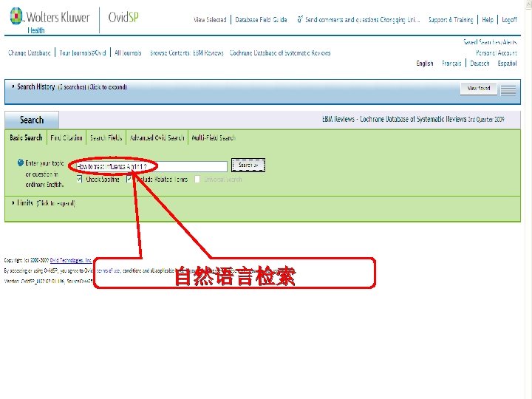This screenshot has height=399, width=532.
Task: Open the Support & Training link
Action: 451,20
